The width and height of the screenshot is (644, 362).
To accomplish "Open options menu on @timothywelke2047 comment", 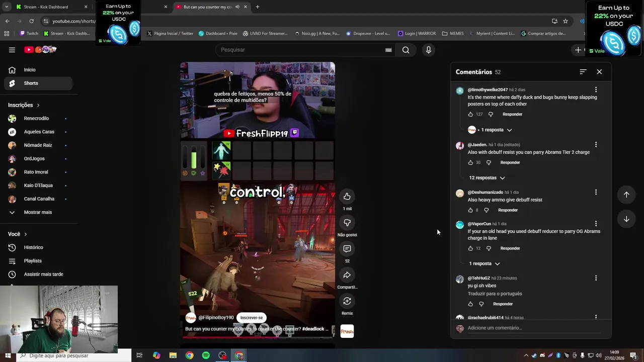I will point(596,89).
